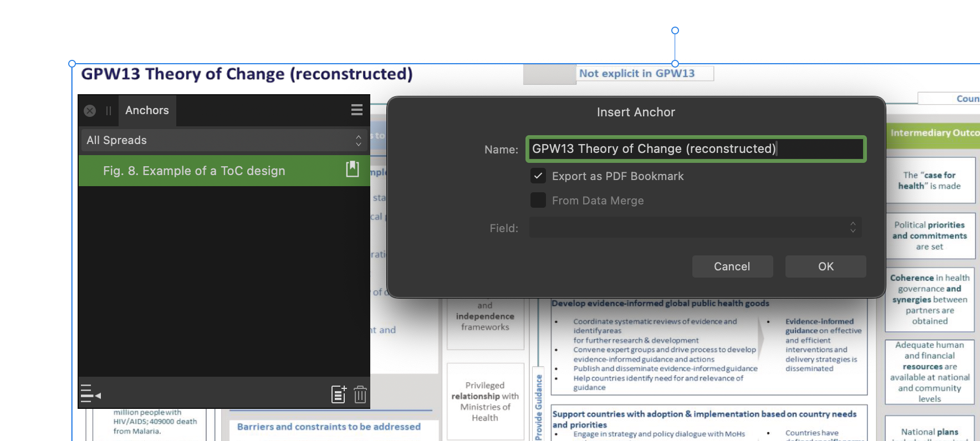Click the delete anchor trash icon
Viewport: 980px width, 441px height.
click(x=360, y=394)
